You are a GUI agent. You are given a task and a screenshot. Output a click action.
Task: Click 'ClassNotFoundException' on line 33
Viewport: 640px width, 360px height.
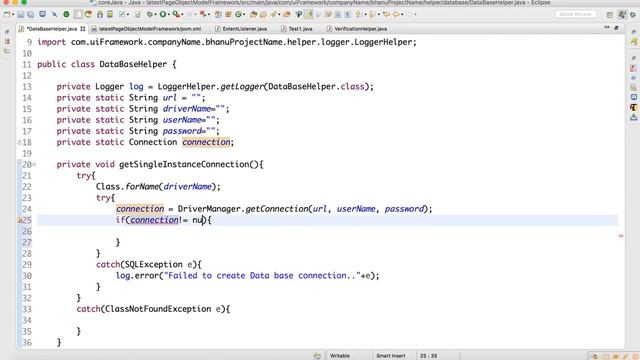[158, 309]
